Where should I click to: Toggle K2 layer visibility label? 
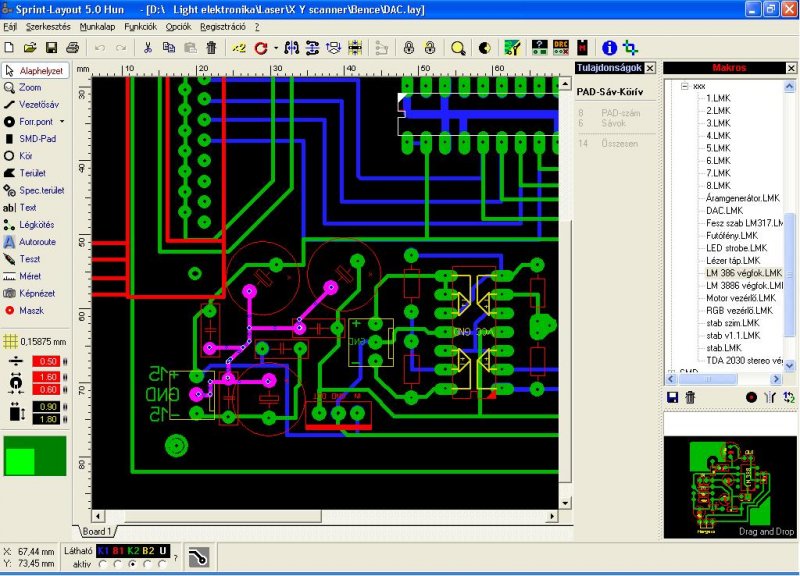133,551
